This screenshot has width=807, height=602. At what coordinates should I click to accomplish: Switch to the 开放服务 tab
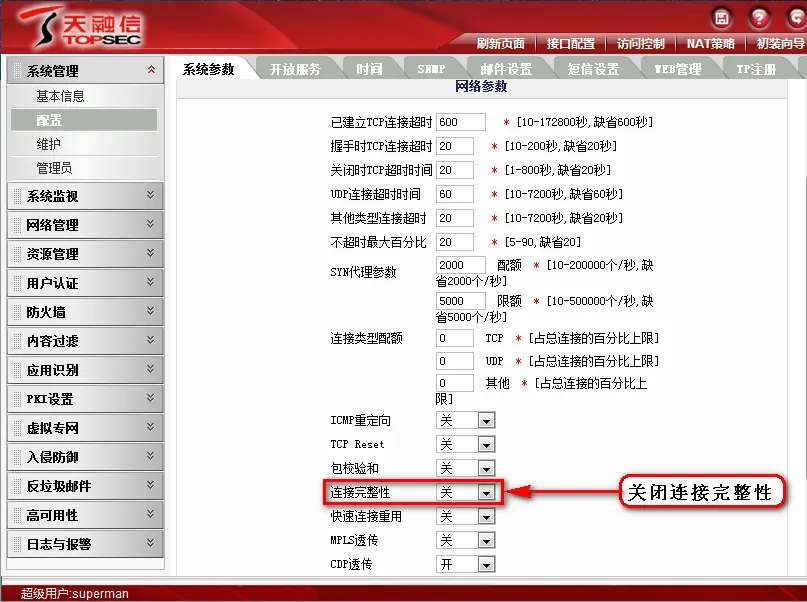pos(295,69)
